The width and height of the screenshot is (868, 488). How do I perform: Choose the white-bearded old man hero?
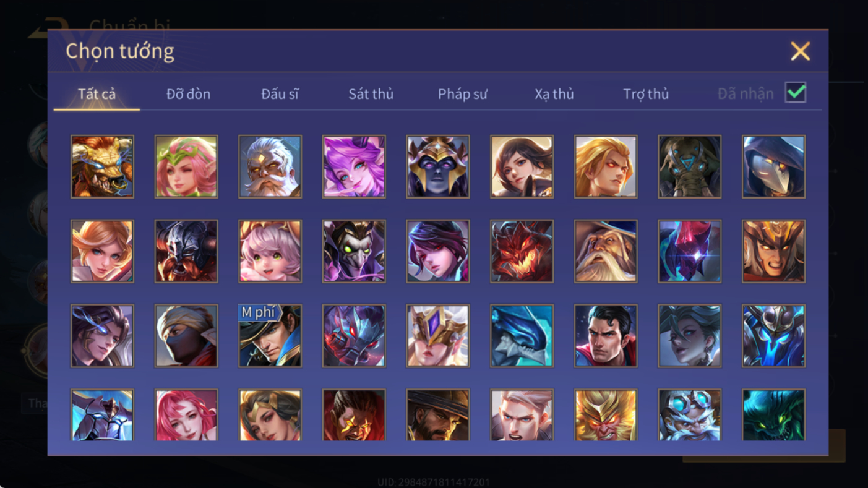pos(270,167)
